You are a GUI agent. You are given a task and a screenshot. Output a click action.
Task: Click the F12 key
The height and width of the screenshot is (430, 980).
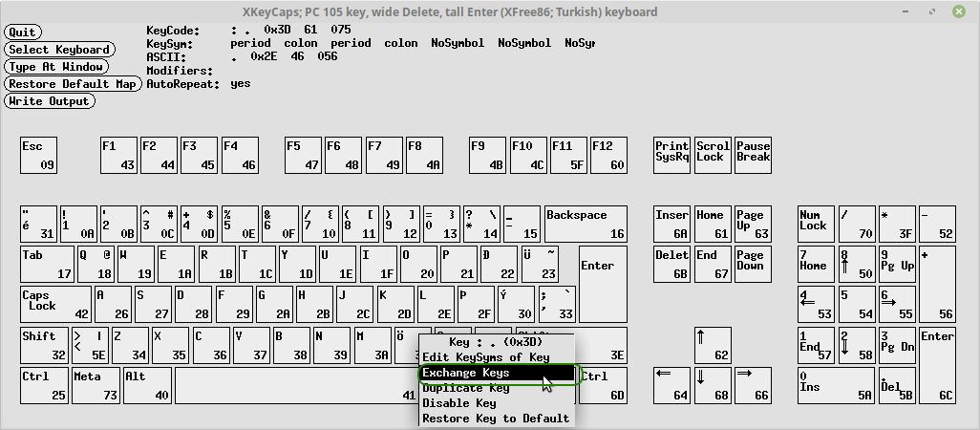click(x=608, y=156)
